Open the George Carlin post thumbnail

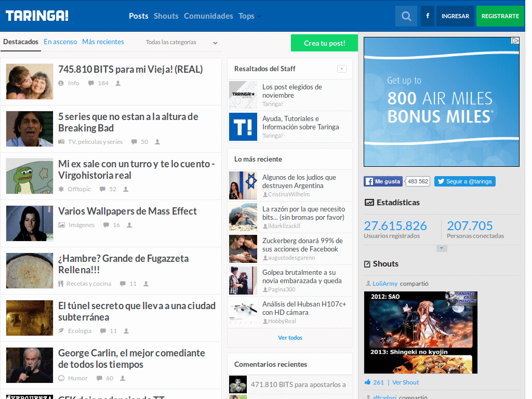(x=30, y=365)
